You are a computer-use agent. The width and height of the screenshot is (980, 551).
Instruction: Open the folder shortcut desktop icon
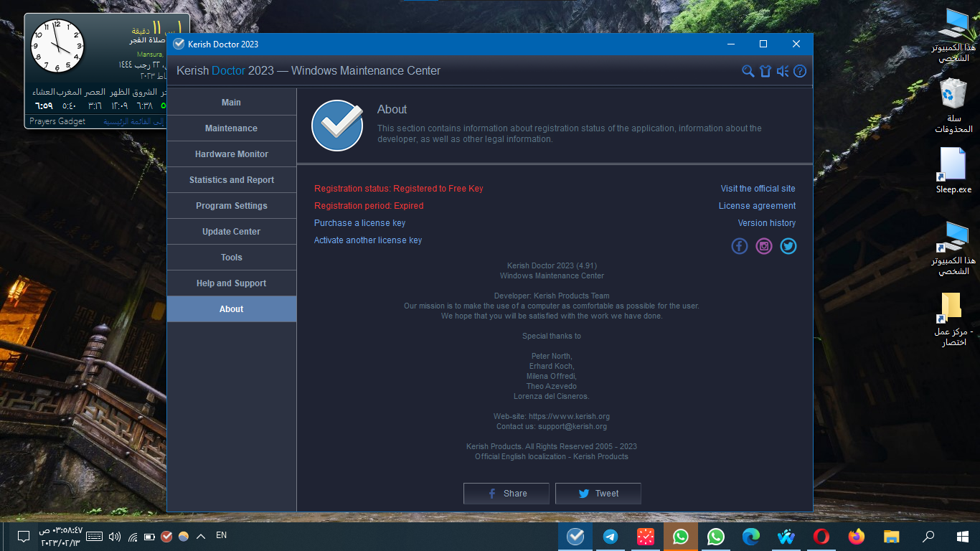coord(953,319)
